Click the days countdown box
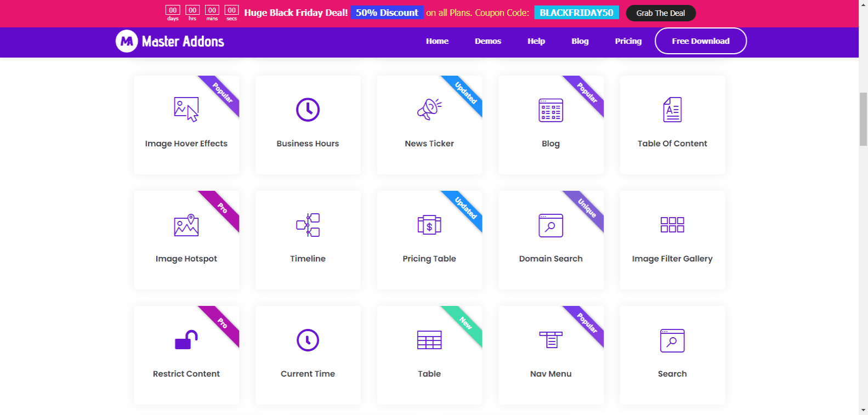868x415 pixels. click(173, 10)
